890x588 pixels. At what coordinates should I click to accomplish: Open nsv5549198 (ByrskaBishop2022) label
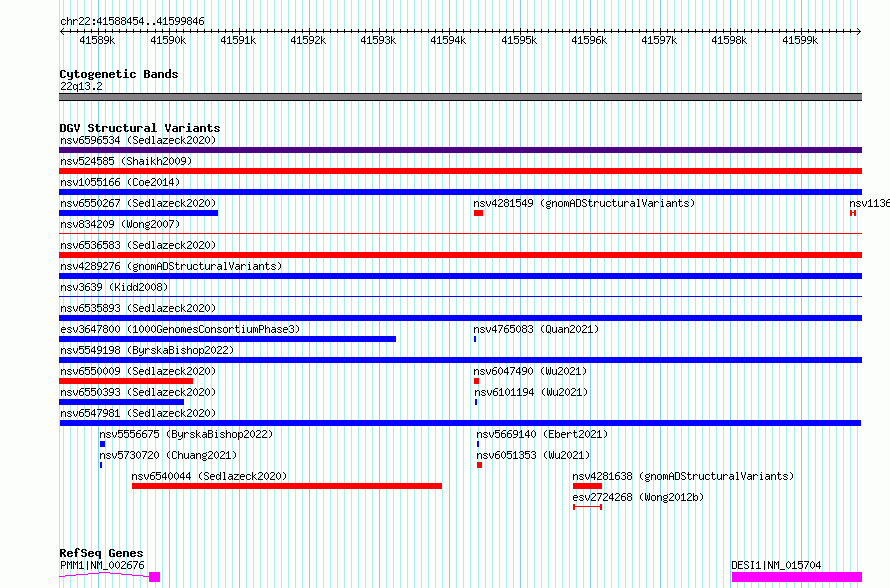[147, 350]
